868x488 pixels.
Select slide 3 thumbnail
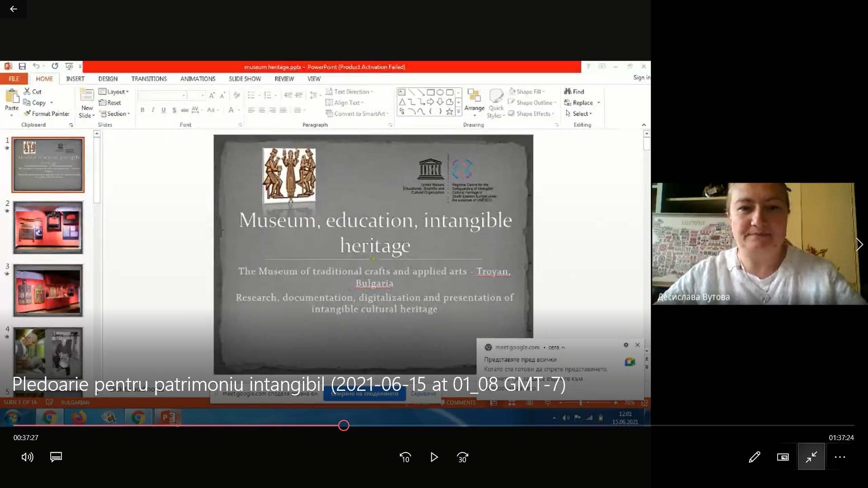[48, 290]
